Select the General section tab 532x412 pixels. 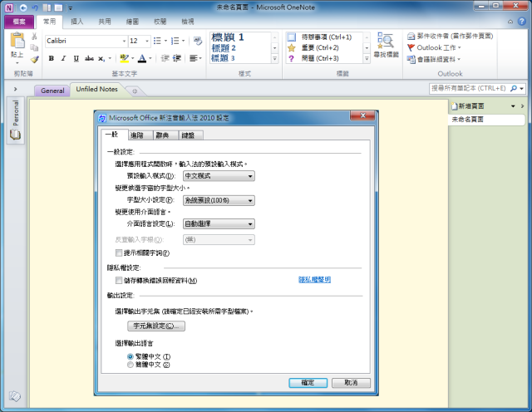coord(52,91)
